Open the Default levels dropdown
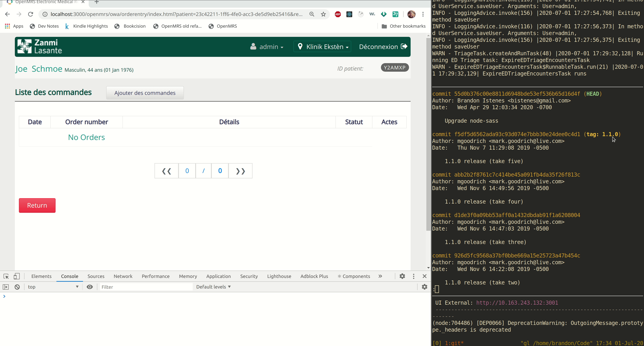The height and width of the screenshot is (346, 644). click(213, 287)
